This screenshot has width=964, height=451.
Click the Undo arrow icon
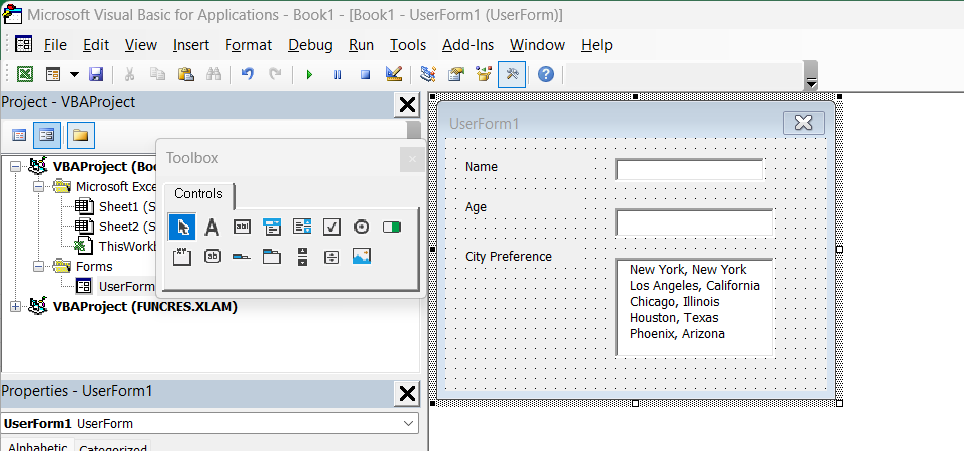click(248, 74)
